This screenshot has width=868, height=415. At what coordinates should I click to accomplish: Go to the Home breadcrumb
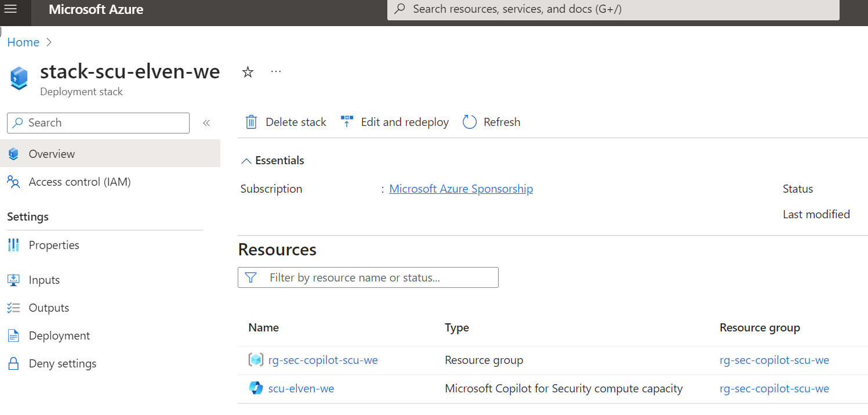(23, 42)
